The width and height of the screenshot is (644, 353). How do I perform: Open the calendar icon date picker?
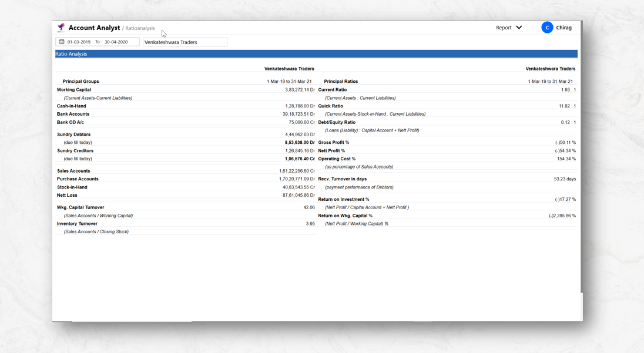click(x=62, y=42)
